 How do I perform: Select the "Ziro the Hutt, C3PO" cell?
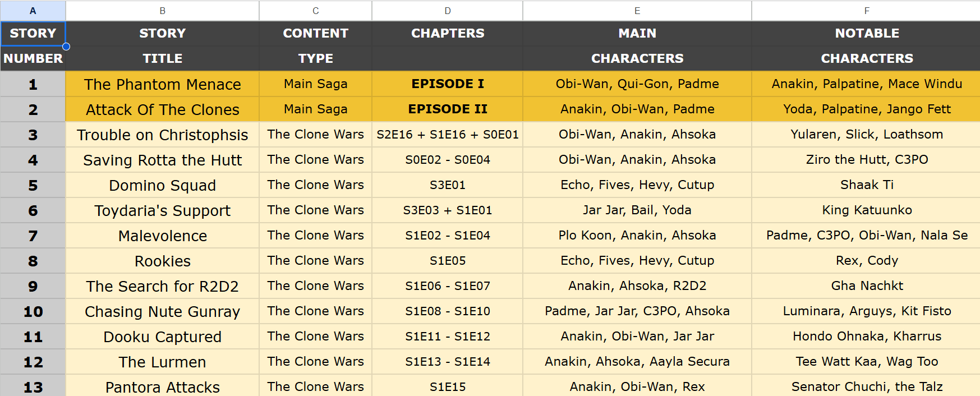click(x=866, y=160)
